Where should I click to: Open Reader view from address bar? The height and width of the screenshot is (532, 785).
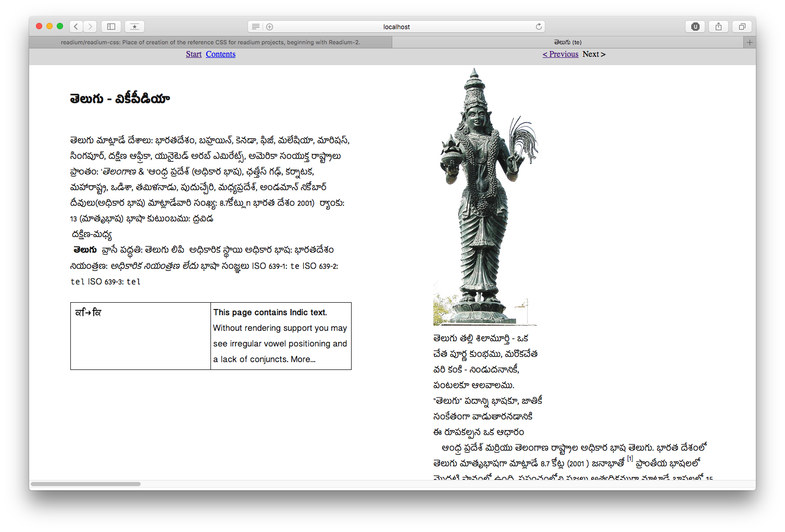click(x=255, y=27)
